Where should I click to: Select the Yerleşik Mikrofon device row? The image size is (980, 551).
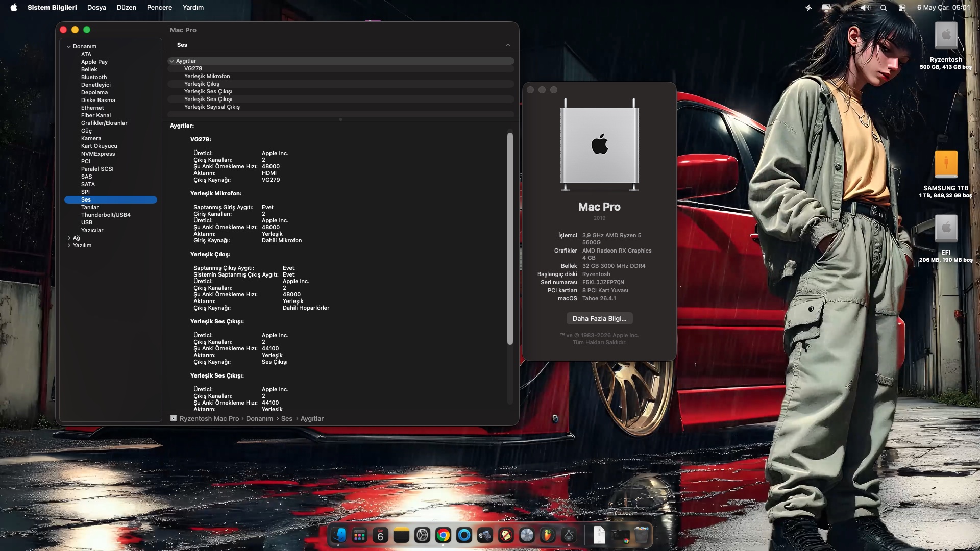click(x=340, y=76)
